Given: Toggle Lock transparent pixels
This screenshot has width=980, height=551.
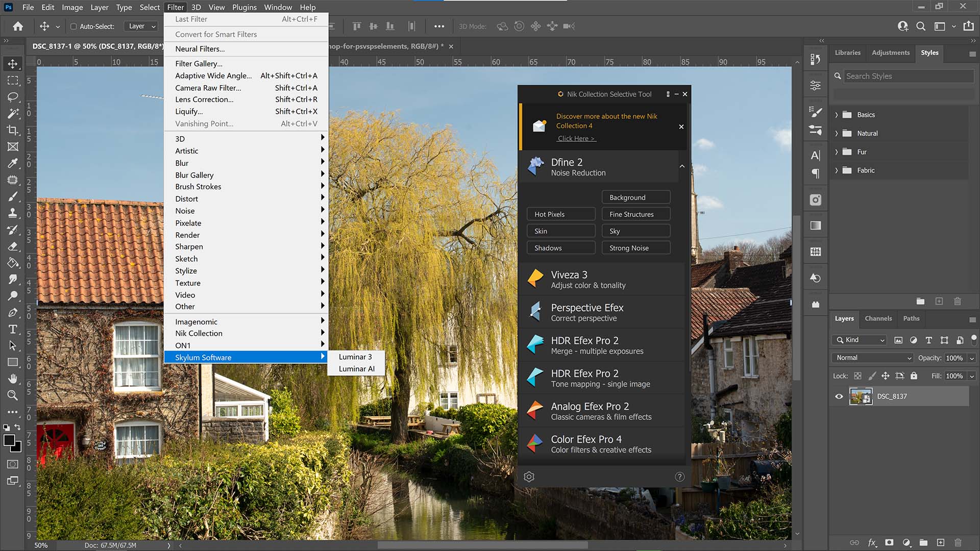Looking at the screenshot, I should [x=858, y=376].
